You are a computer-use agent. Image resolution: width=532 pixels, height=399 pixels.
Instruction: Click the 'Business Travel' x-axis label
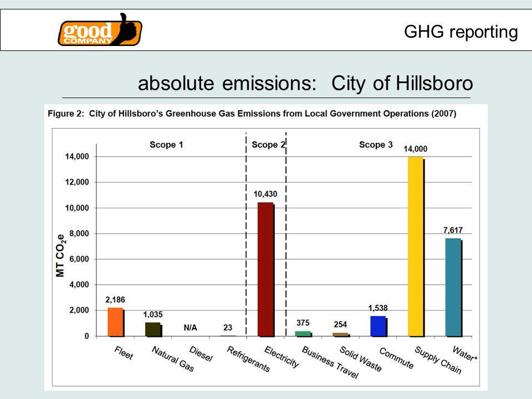(x=330, y=362)
